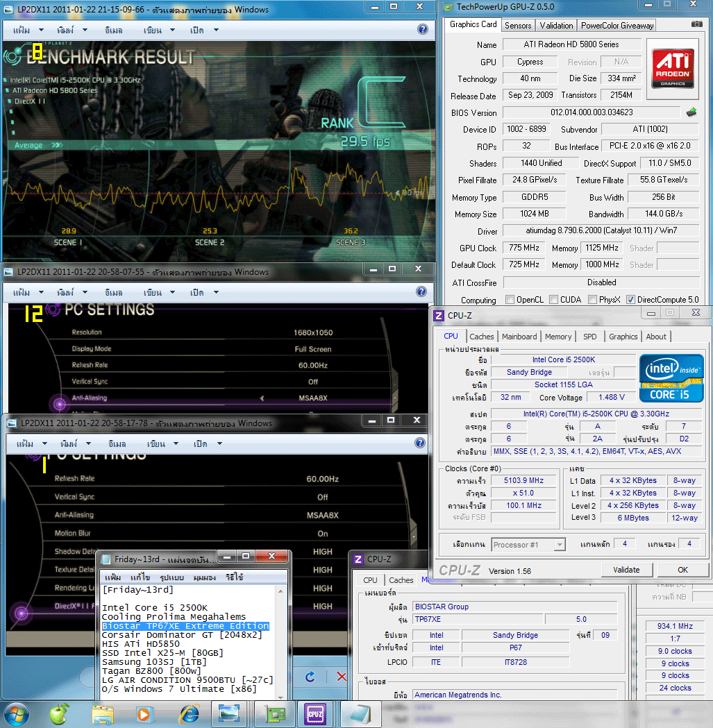713x728 pixels.
Task: Click the BIOS save chip icon in GPU-Z
Action: pyautogui.click(x=691, y=112)
